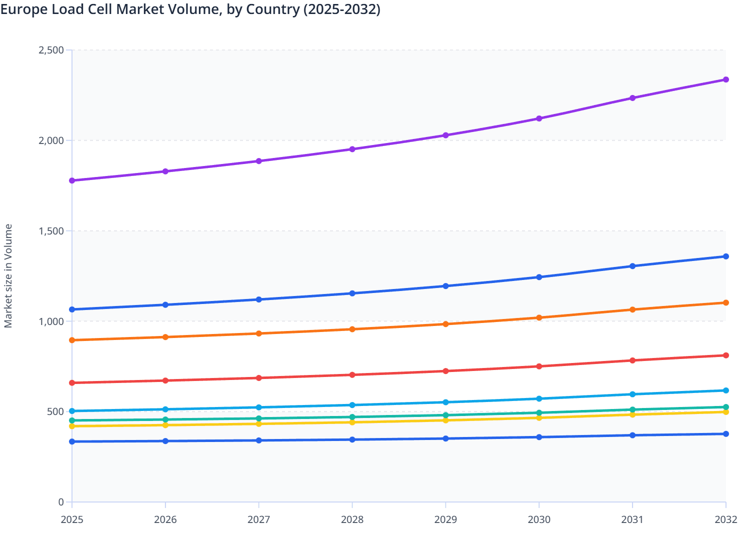Image resolution: width=754 pixels, height=560 pixels.
Task: Click the chart title text
Action: pyautogui.click(x=190, y=9)
